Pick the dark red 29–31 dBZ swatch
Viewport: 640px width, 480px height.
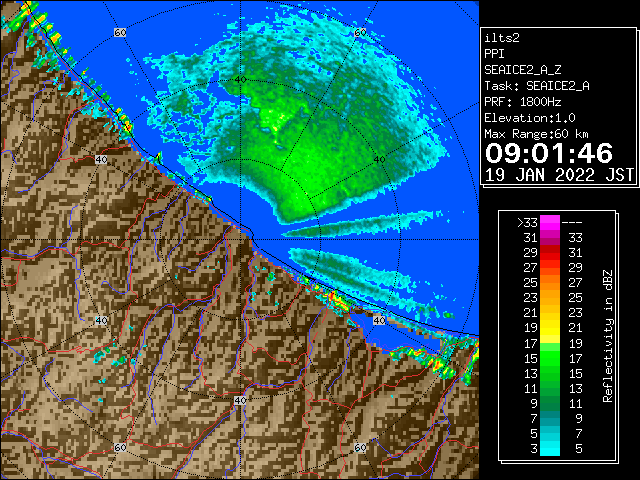pos(550,253)
